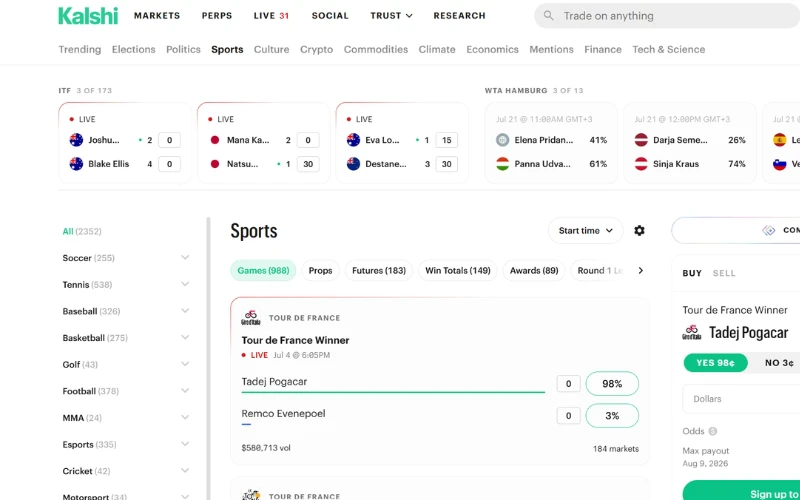Show more filter chips with right arrow
The height and width of the screenshot is (500, 800).
[641, 270]
